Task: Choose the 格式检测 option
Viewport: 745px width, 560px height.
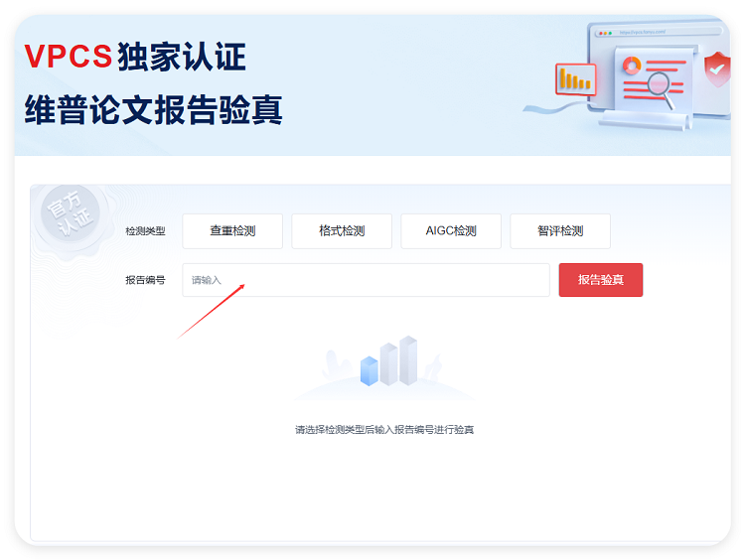Action: click(x=342, y=230)
